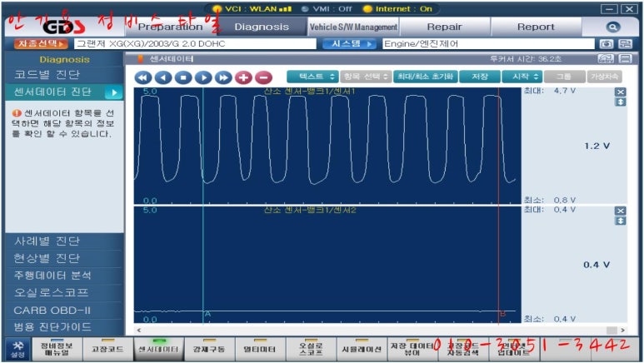The width and height of the screenshot is (644, 363).
Task: Open 저장 데이터 뷰어 bottom button
Action: point(412,349)
